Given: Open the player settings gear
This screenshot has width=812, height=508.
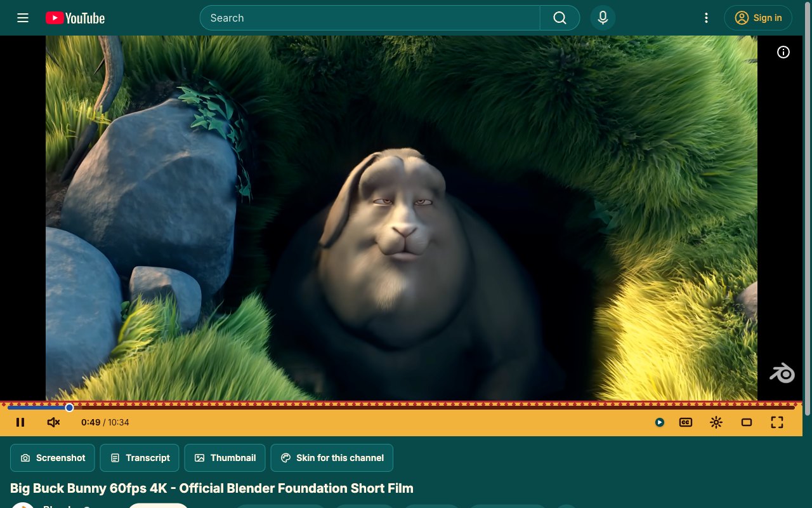Looking at the screenshot, I should [716, 422].
